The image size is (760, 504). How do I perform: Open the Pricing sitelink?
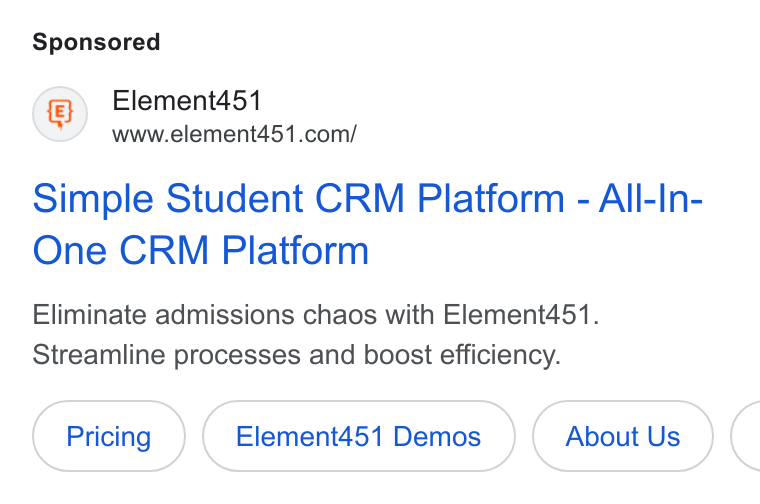[109, 436]
